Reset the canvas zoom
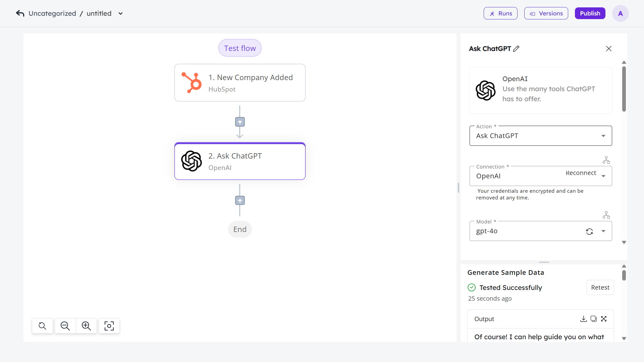Screen dimensions: 644x362 point(42,326)
